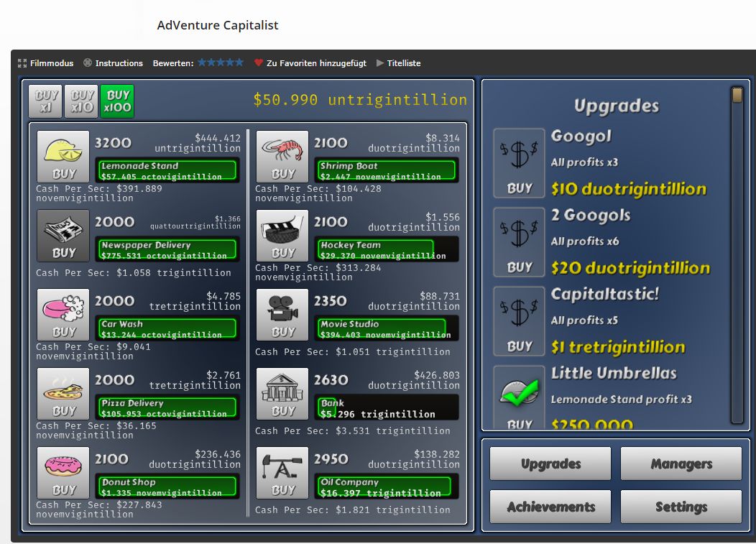This screenshot has height=544, width=756.
Task: Click the Car Wash soap icon
Action: [63, 314]
